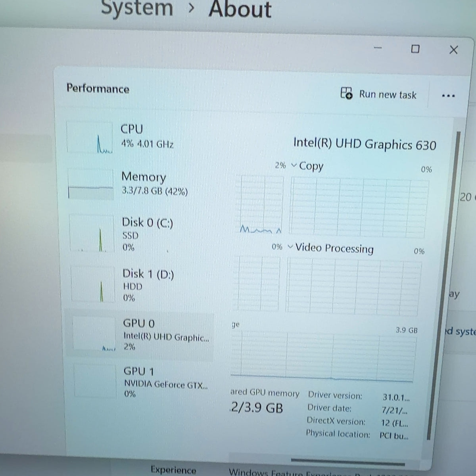
Task: Click the Run new task icon
Action: point(346,93)
